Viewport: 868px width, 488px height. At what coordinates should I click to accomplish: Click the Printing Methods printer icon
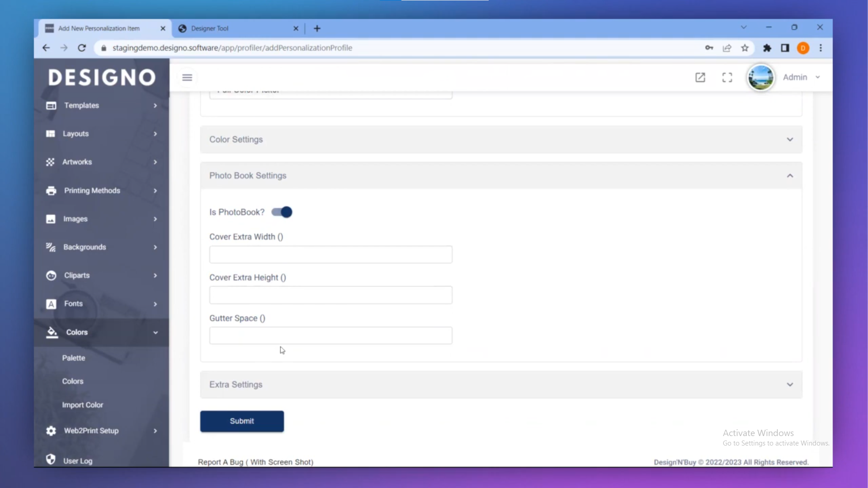[x=51, y=191]
